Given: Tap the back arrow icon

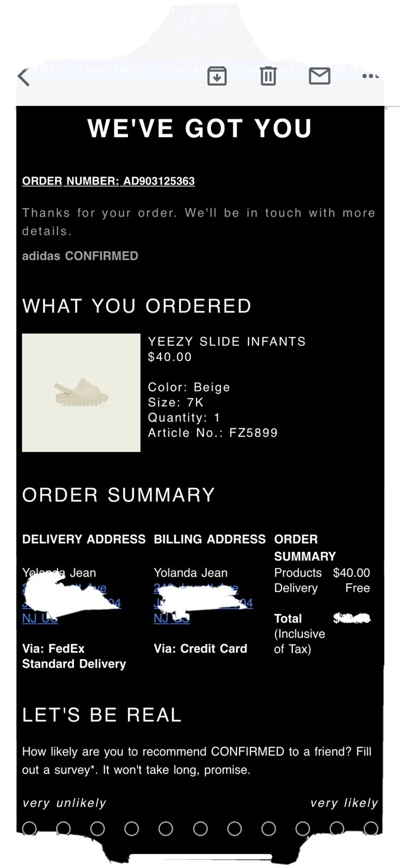Looking at the screenshot, I should point(23,77).
